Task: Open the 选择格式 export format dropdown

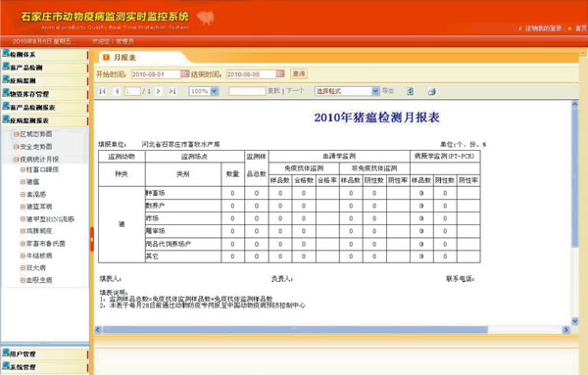Action: click(x=375, y=91)
